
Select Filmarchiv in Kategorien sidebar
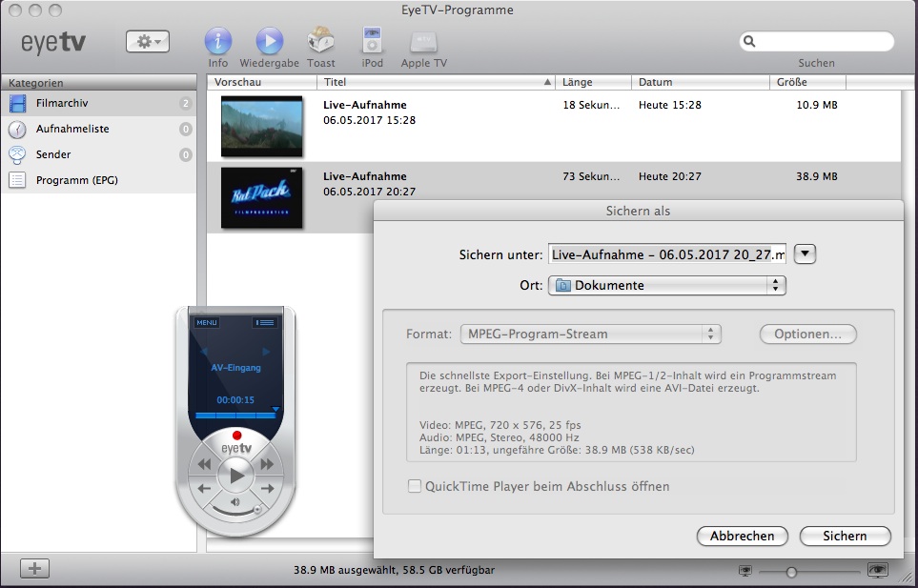[x=99, y=104]
